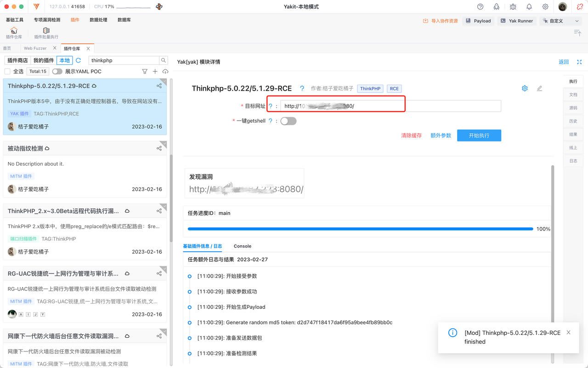Open plugin settings gear in module detail
588x368 pixels.
tap(525, 88)
